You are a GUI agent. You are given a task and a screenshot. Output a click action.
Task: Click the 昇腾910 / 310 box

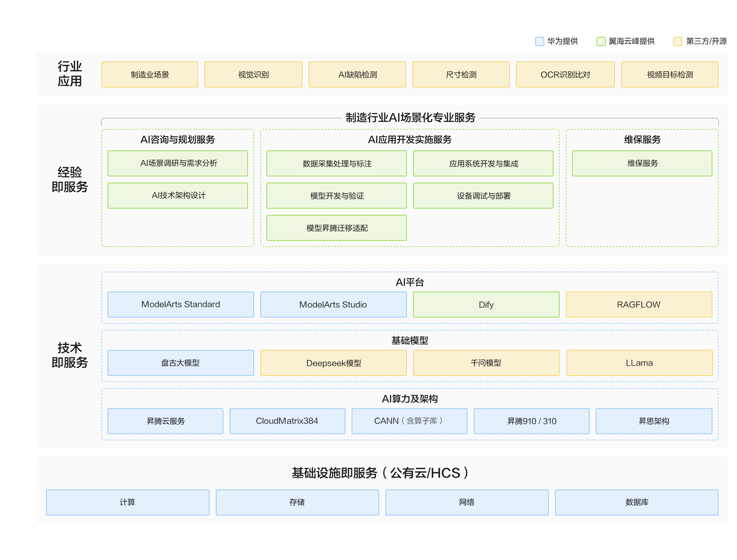click(532, 421)
